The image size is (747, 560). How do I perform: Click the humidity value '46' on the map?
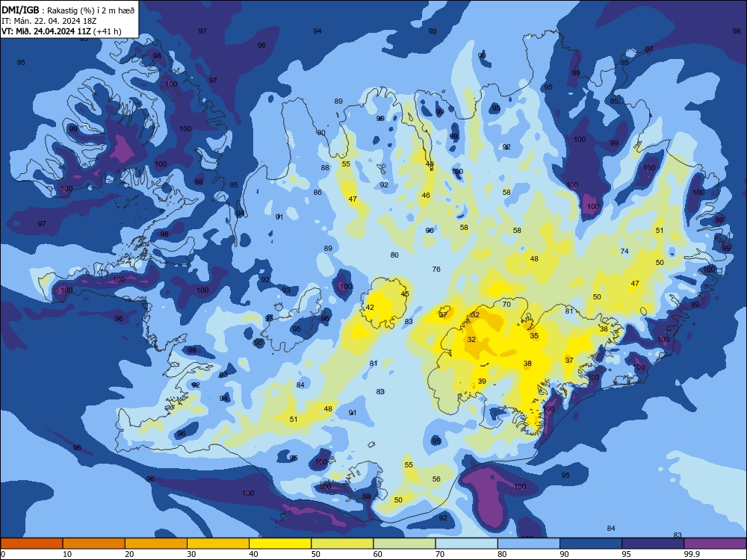[x=426, y=195]
